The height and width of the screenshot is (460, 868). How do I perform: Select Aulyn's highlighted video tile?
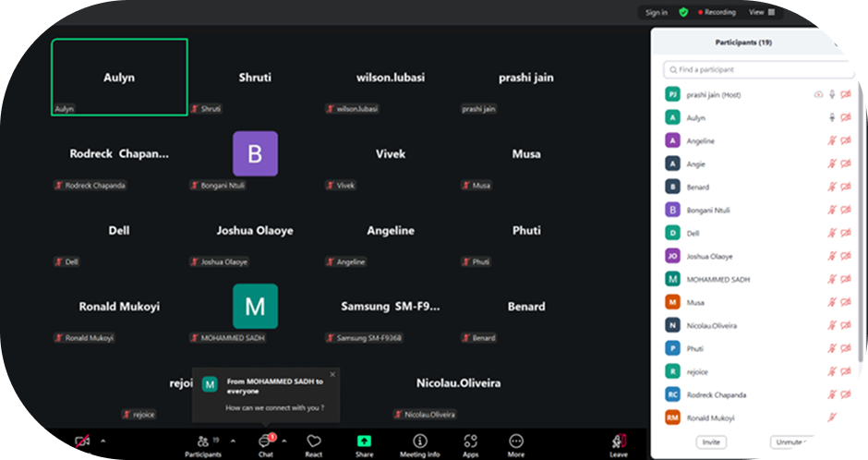point(119,77)
